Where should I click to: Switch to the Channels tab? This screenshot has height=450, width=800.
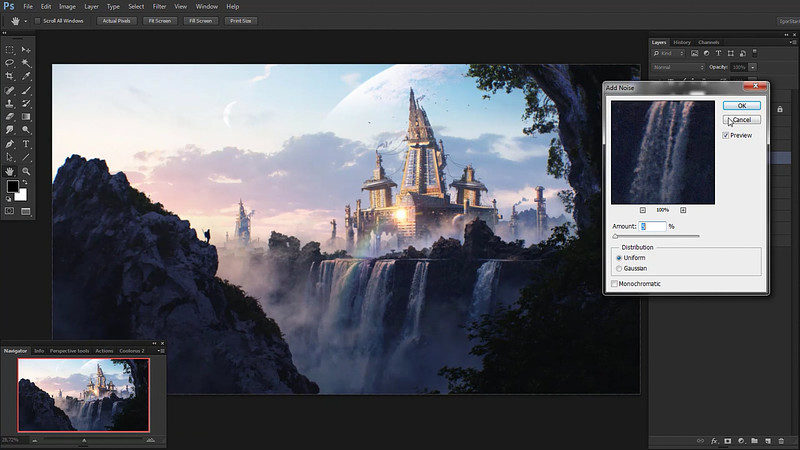(x=709, y=42)
